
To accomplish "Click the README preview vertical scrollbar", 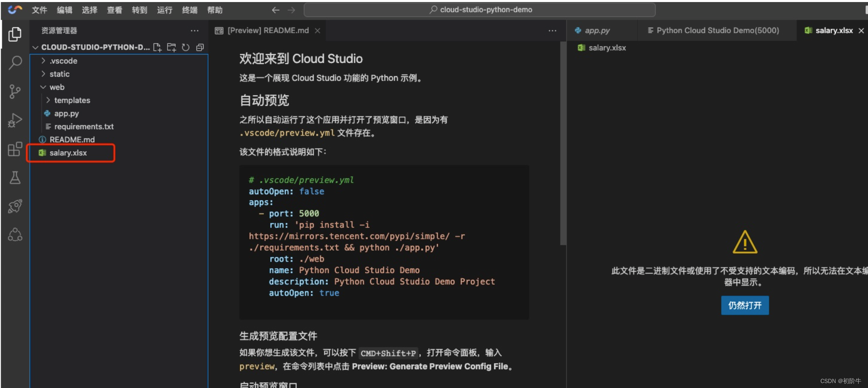I will coord(563,143).
